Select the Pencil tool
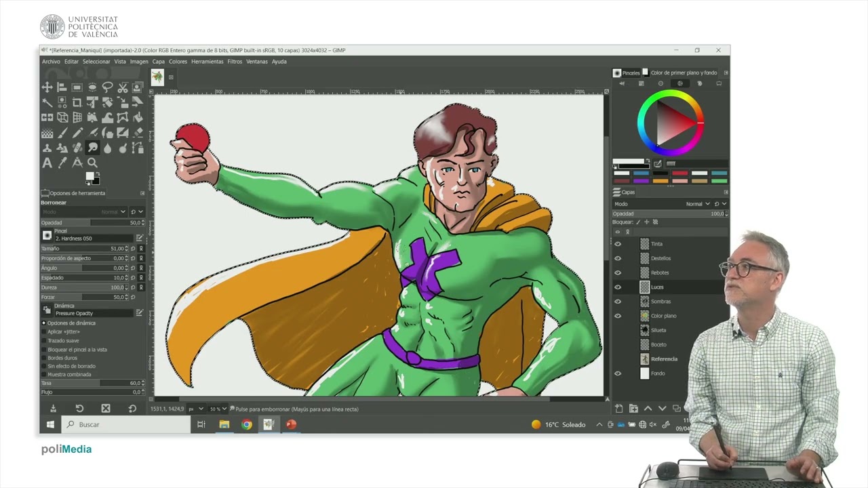Screen dimensions: 868x488 click(77, 133)
